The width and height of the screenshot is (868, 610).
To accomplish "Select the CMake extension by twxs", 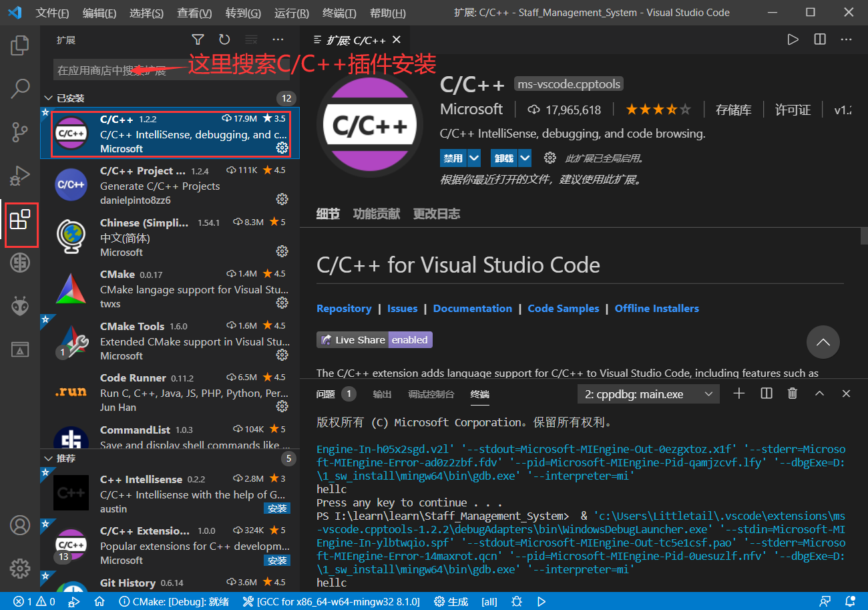I will tap(170, 289).
